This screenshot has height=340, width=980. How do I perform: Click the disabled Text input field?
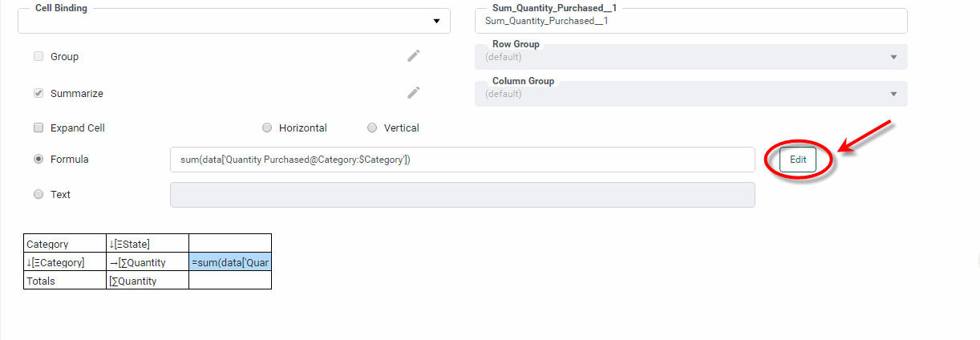coord(462,195)
